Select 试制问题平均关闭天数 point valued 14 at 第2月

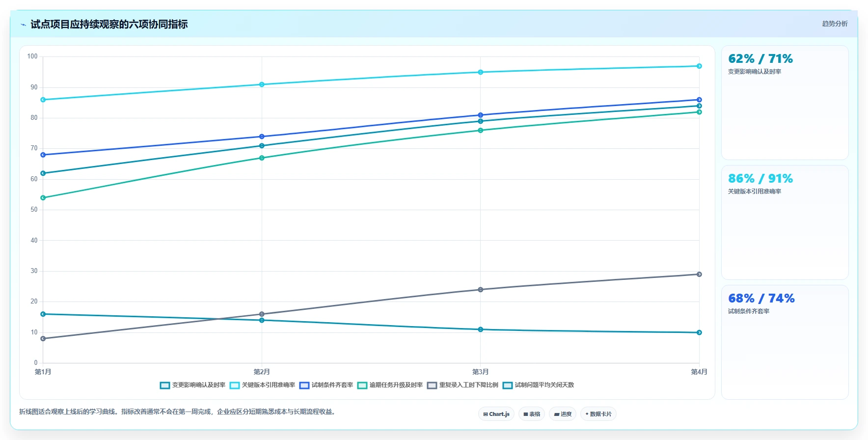click(262, 320)
